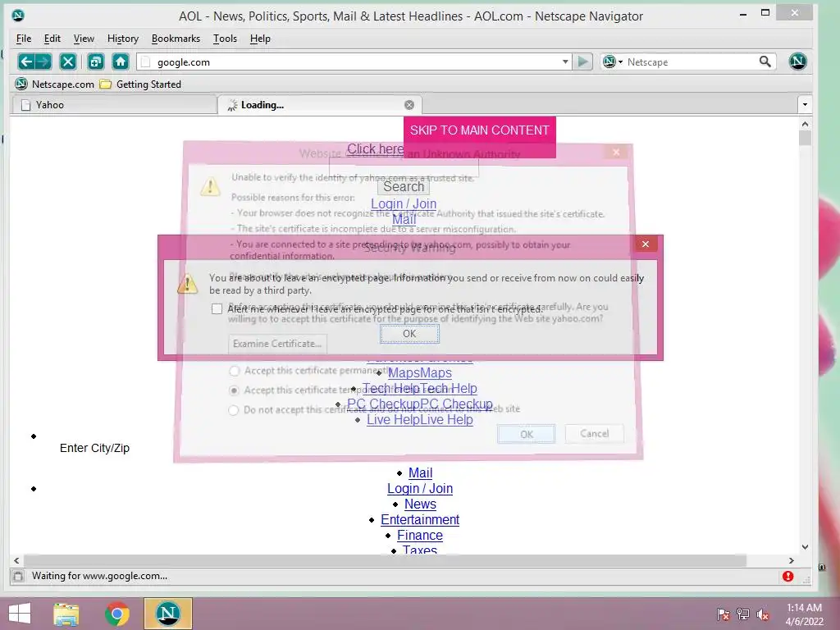Check Alert me whenever I leave encrypted page
Screen dimensions: 840x630
pyautogui.click(x=217, y=309)
